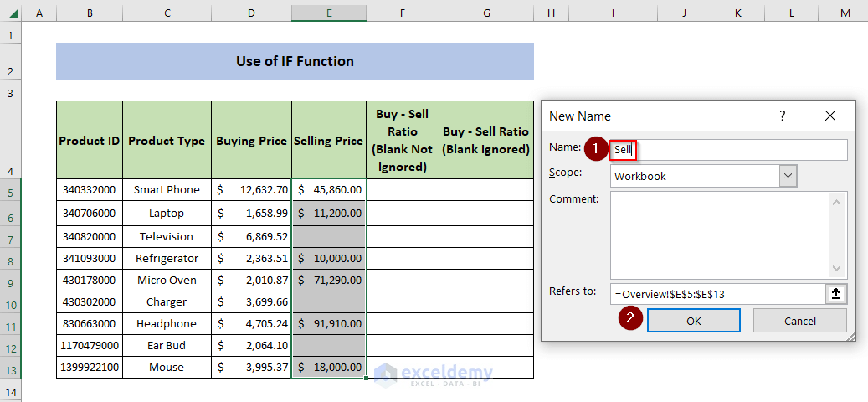This screenshot has width=868, height=402.
Task: Click selling price 71,290.00 cell
Action: [x=329, y=281]
